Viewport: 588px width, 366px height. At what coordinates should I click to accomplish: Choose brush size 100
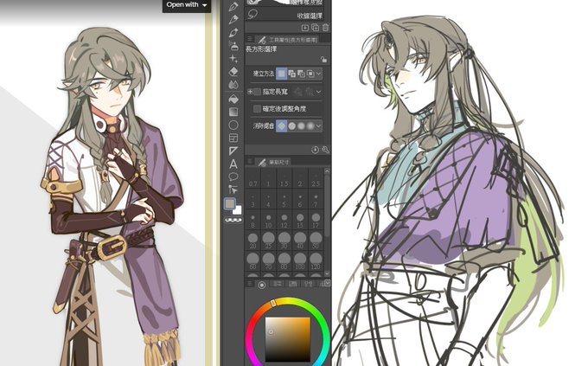(x=300, y=261)
